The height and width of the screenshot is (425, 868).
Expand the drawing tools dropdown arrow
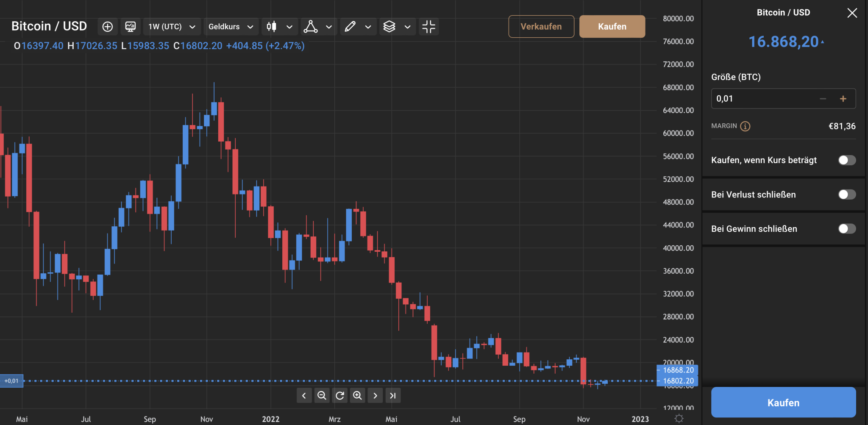(368, 27)
